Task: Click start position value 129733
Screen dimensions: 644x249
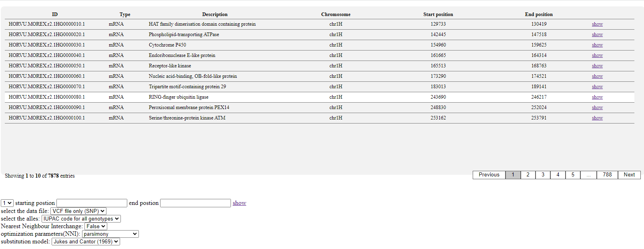Action: [x=438, y=24]
